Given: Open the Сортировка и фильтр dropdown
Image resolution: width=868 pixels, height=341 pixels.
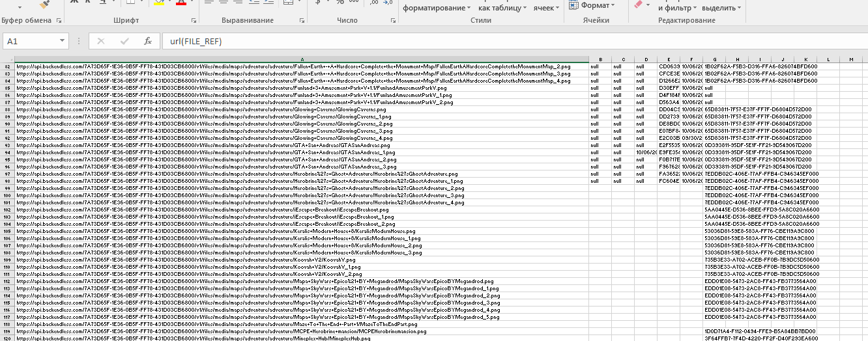Looking at the screenshot, I should pos(677,8).
